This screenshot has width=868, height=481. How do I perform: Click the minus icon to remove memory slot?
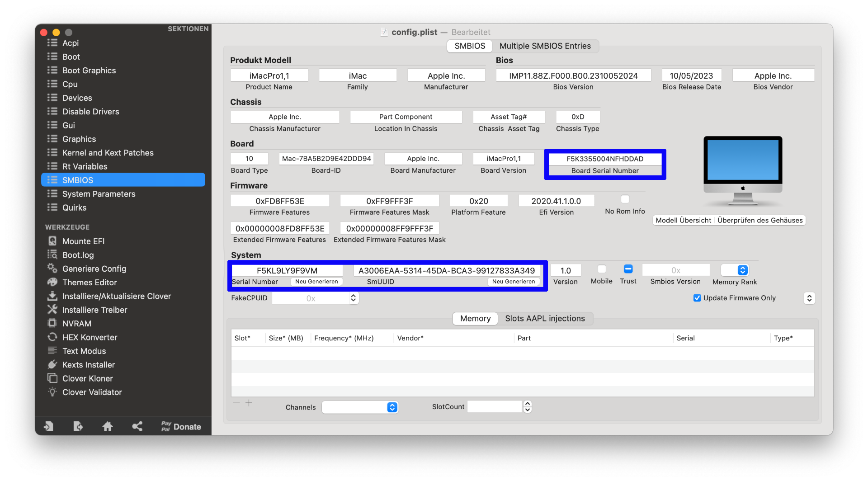tap(236, 403)
